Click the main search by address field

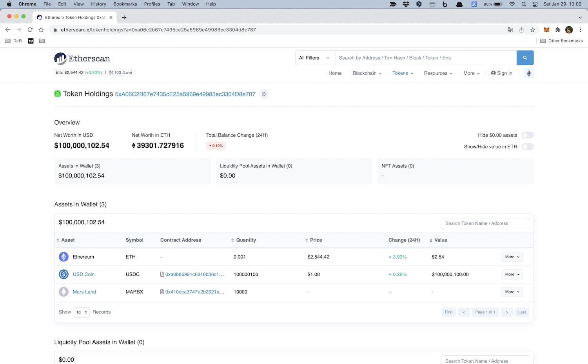425,58
